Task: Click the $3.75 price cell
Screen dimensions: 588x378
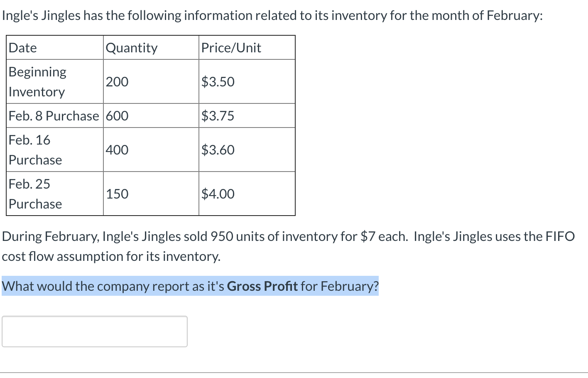Action: [247, 115]
